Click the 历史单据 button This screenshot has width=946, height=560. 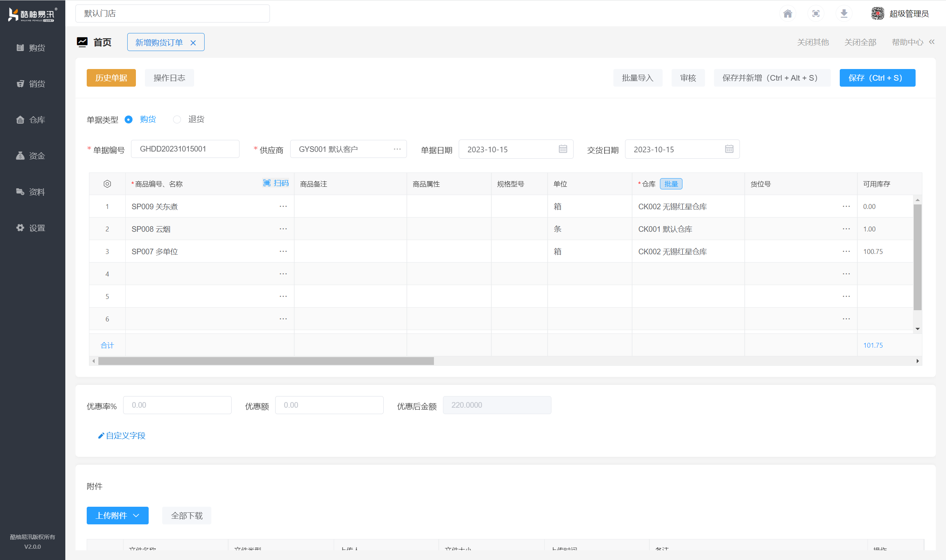(111, 78)
